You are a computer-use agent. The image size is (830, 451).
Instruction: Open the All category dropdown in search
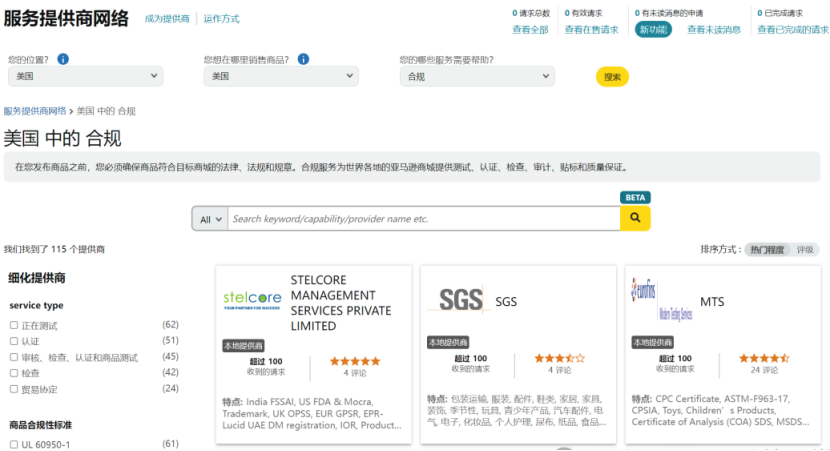click(210, 219)
